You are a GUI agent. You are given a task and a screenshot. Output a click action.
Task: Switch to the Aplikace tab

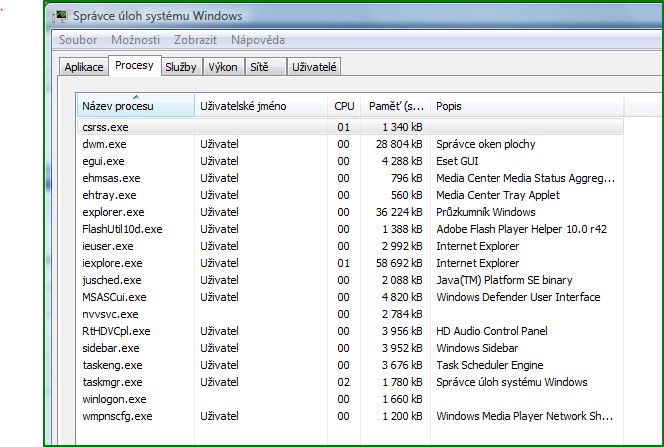(x=84, y=67)
